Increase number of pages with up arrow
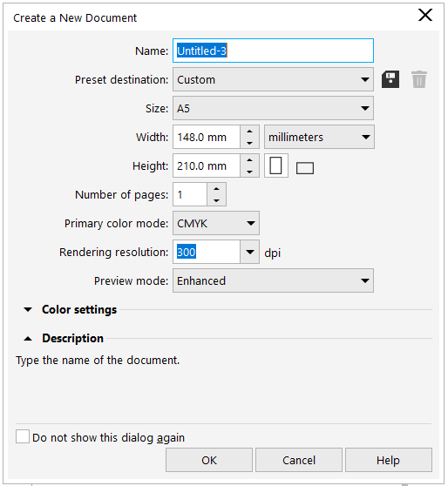Image resolution: width=448 pixels, height=486 pixels. click(216, 189)
